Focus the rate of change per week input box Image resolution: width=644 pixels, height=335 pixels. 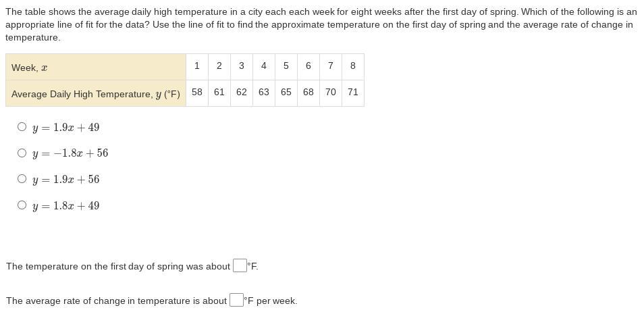[236, 300]
